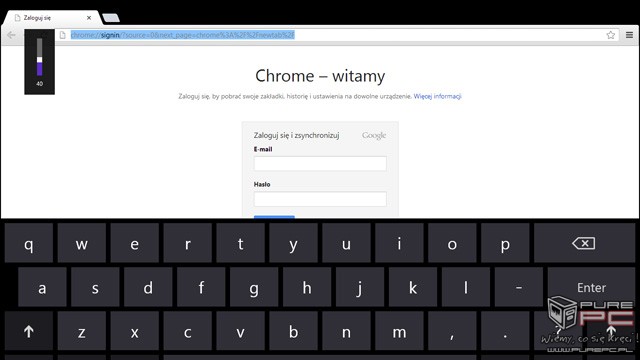Click the page icon in address bar

[62, 35]
